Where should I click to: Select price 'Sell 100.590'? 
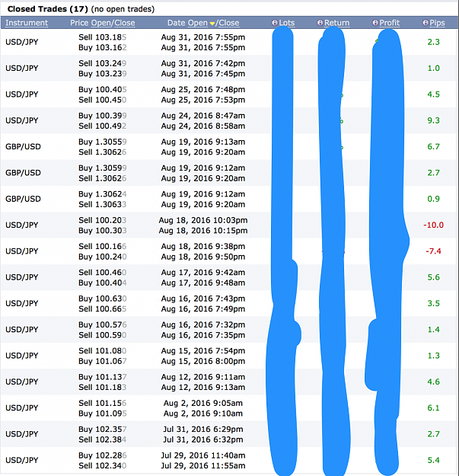[x=103, y=335]
